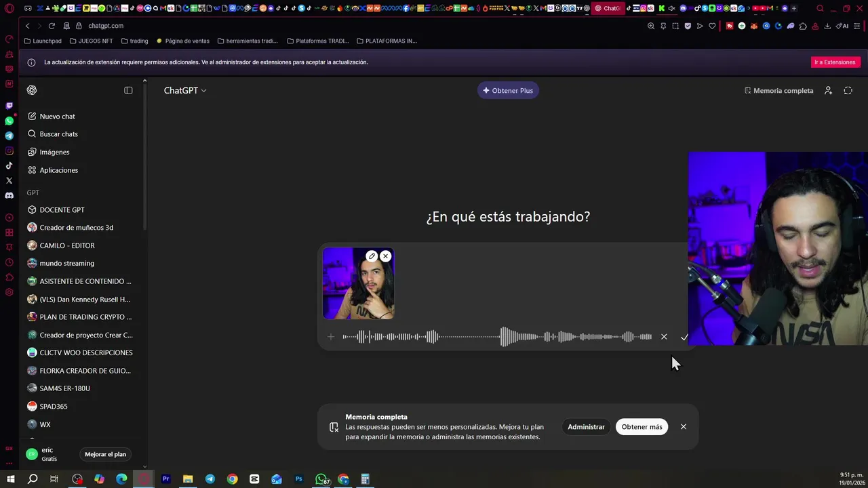Click the ChatGPT logo in the sidebar

point(32,90)
